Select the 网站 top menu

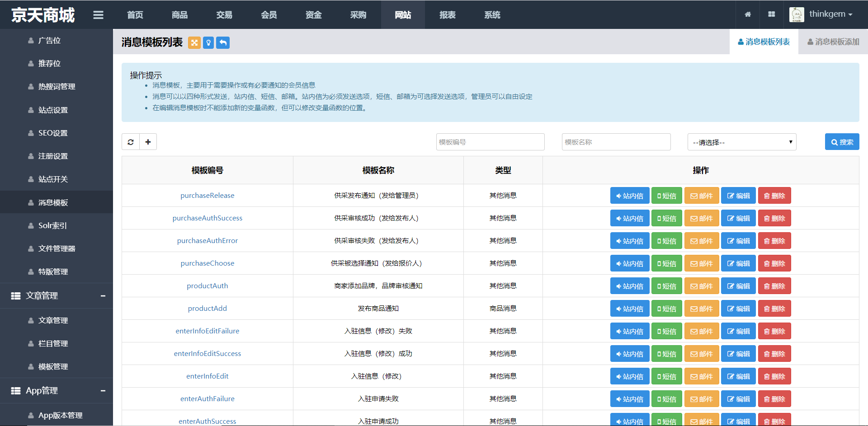click(x=403, y=15)
